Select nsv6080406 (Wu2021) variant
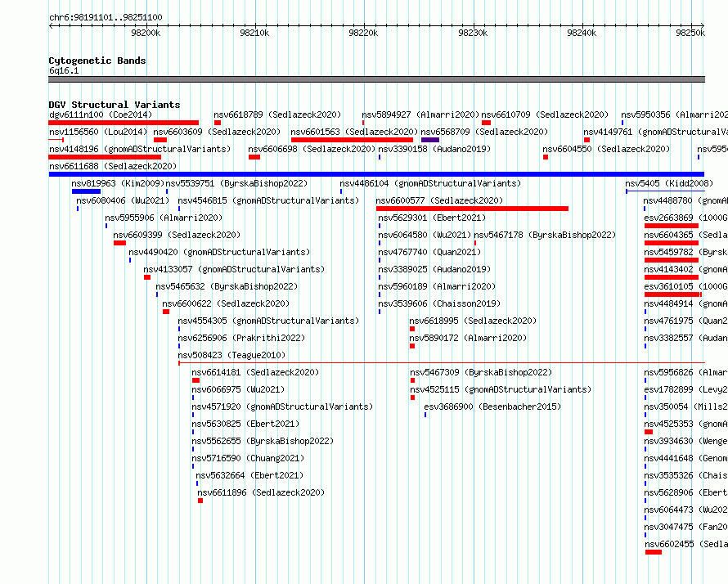The height and width of the screenshot is (584, 728). [123, 200]
